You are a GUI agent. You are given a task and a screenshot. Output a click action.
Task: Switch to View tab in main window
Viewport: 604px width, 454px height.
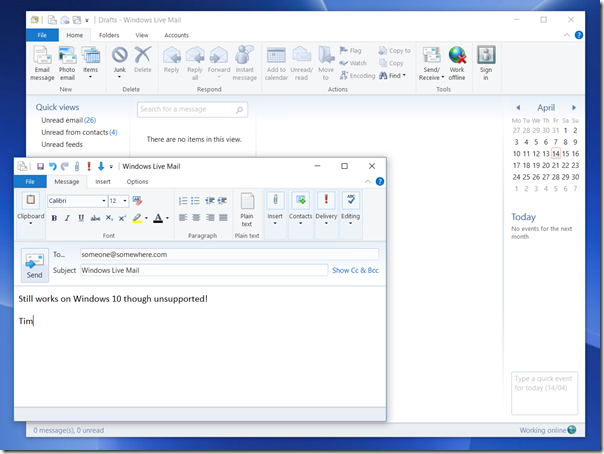pyautogui.click(x=142, y=35)
